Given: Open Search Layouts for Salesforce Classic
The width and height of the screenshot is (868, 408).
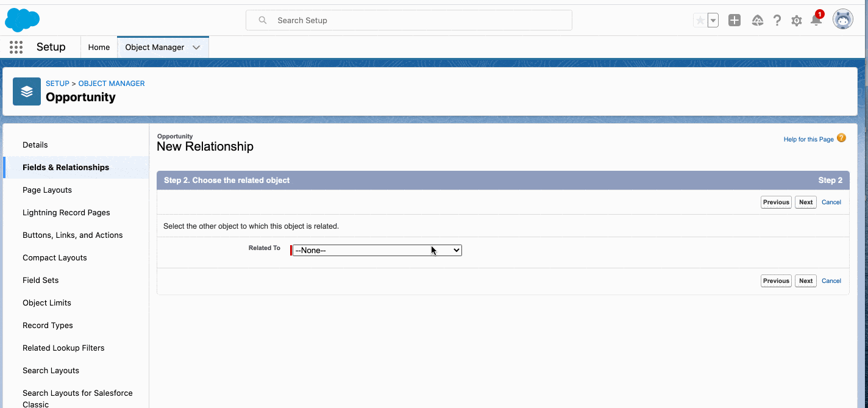Looking at the screenshot, I should 77,398.
